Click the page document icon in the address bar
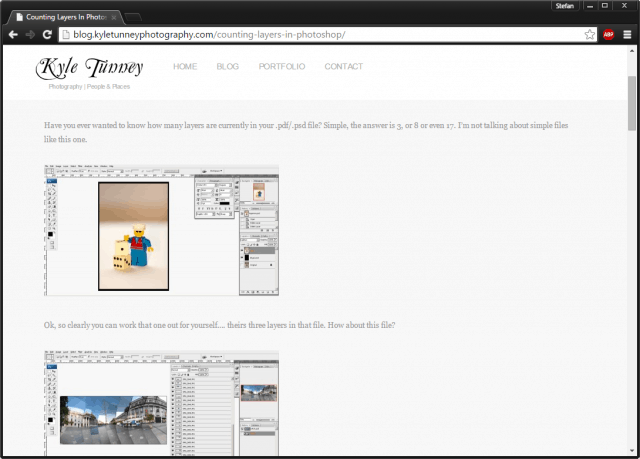Image resolution: width=640 pixels, height=459 pixels. (65, 35)
